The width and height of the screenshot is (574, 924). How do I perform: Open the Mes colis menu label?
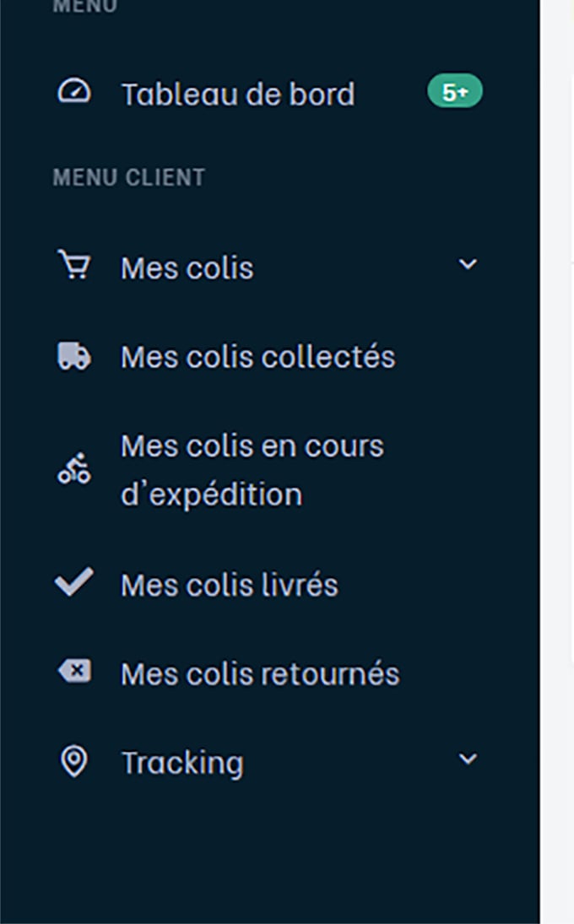(x=187, y=268)
